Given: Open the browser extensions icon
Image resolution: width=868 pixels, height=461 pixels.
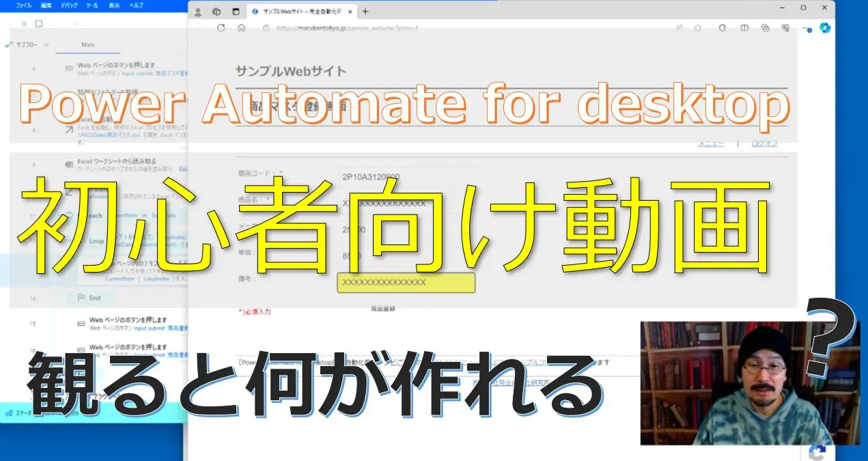Looking at the screenshot, I should [x=722, y=28].
